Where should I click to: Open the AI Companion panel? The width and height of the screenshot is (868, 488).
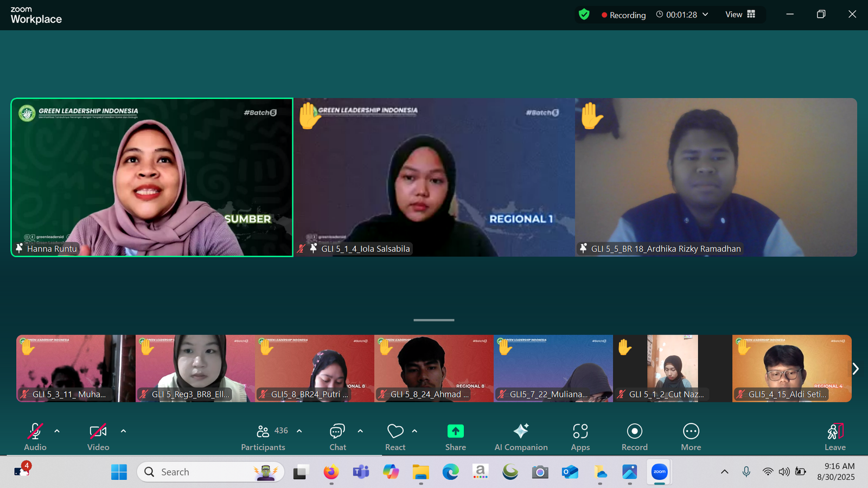point(521,436)
